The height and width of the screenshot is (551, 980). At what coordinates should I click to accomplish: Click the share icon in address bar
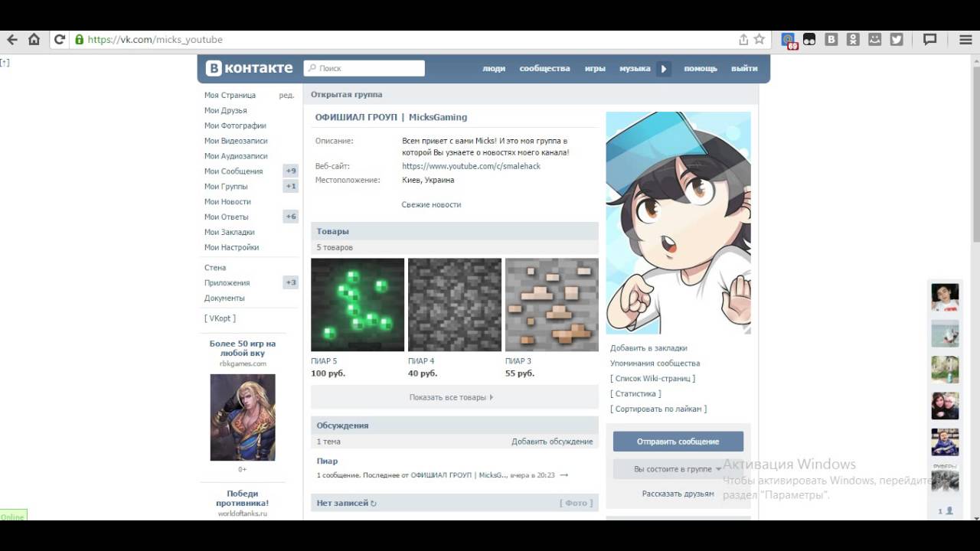pyautogui.click(x=743, y=40)
